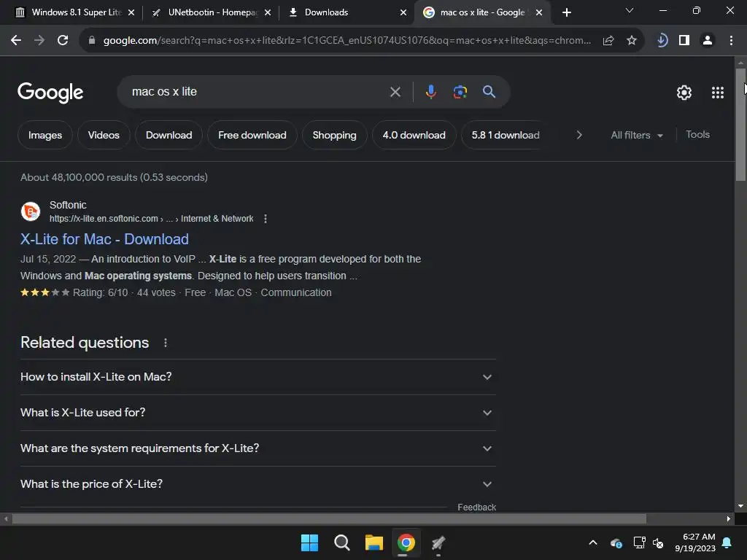The width and height of the screenshot is (747, 560).
Task: Click the browser forward arrow
Action: tap(39, 41)
